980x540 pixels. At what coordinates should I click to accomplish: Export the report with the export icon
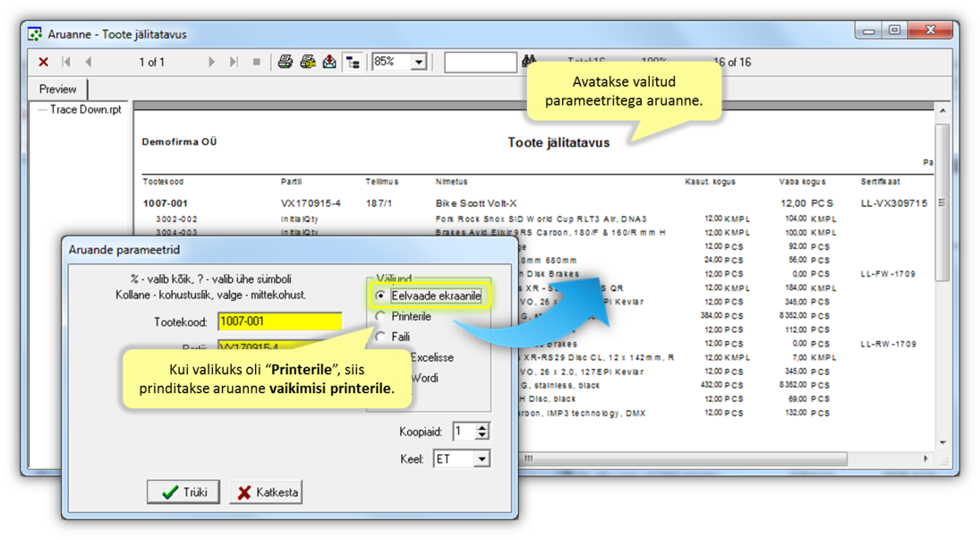pos(329,61)
